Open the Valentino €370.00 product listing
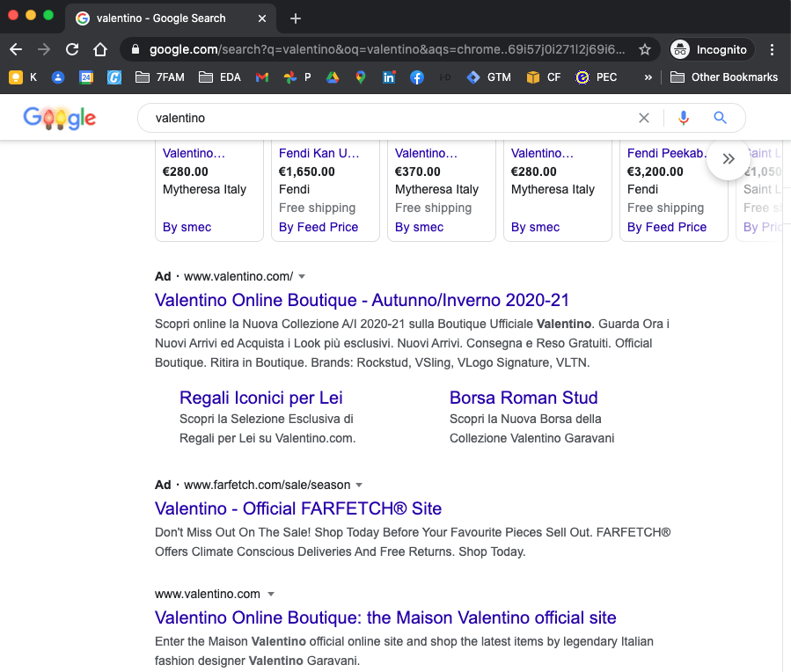This screenshot has width=791, height=672. coord(426,153)
